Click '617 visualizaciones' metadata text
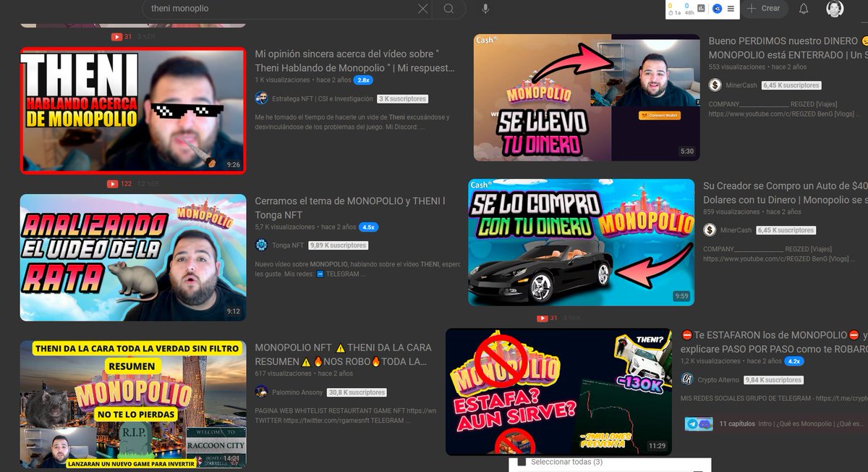The image size is (868, 472). click(283, 374)
